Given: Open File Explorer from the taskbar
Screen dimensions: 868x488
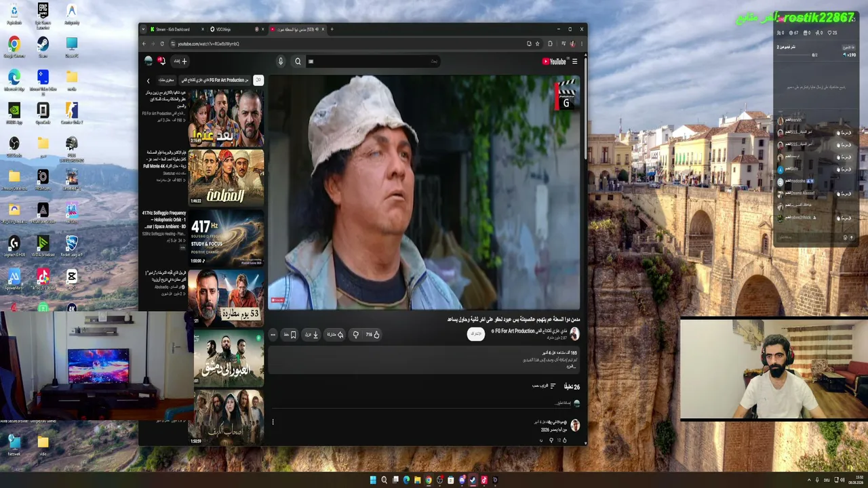Looking at the screenshot, I should 418,480.
